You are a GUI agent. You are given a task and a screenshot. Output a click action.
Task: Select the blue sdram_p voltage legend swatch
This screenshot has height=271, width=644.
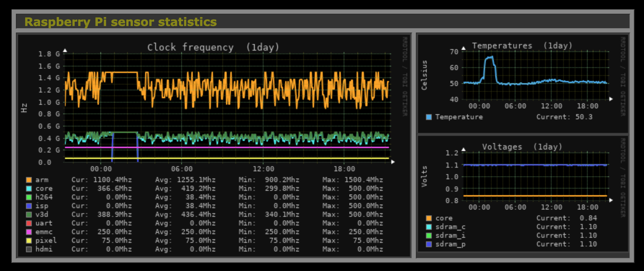[x=429, y=244]
